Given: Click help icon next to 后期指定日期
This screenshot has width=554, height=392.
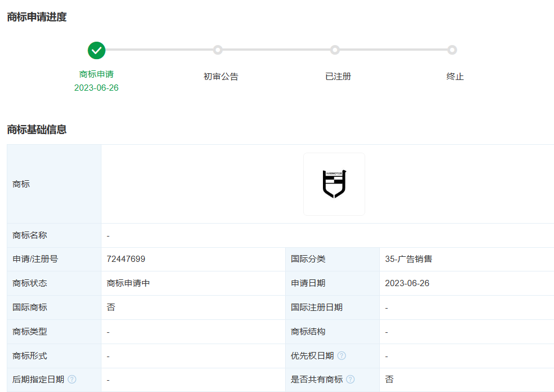Looking at the screenshot, I should point(72,379).
